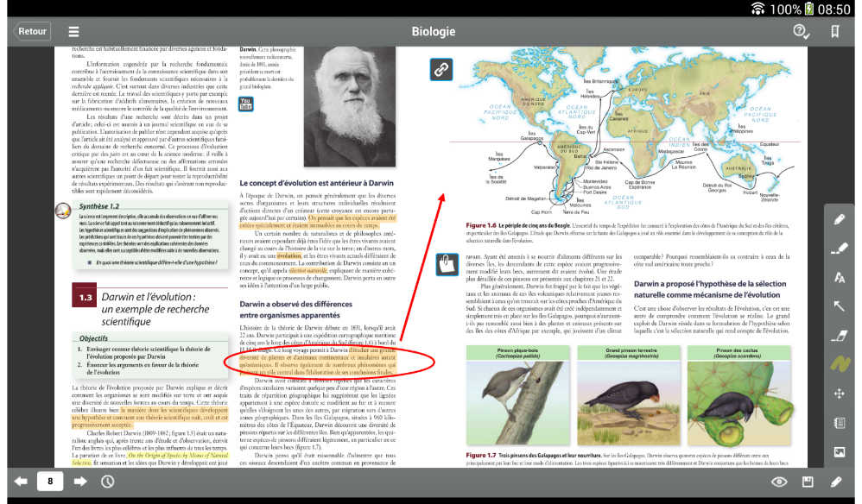This screenshot has height=504, width=862.
Task: Toggle annotation visibility with the eye icon
Action: (x=779, y=482)
